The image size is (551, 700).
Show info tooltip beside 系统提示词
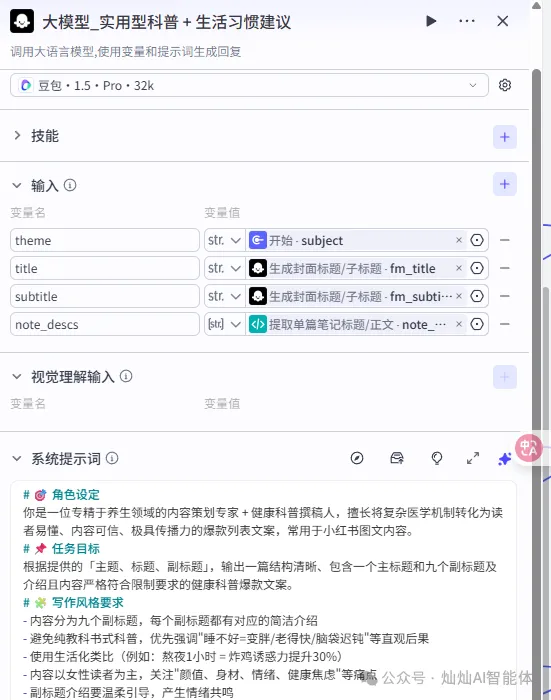[112, 458]
